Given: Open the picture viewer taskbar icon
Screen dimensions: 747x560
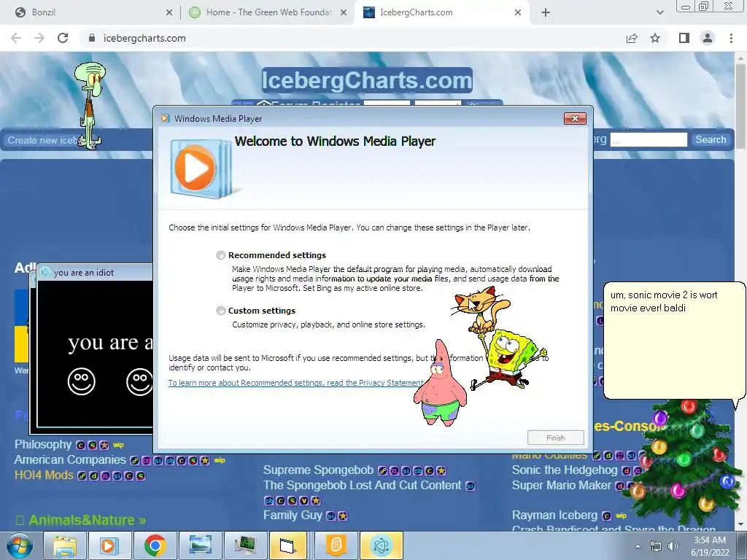Looking at the screenshot, I should click(x=200, y=545).
